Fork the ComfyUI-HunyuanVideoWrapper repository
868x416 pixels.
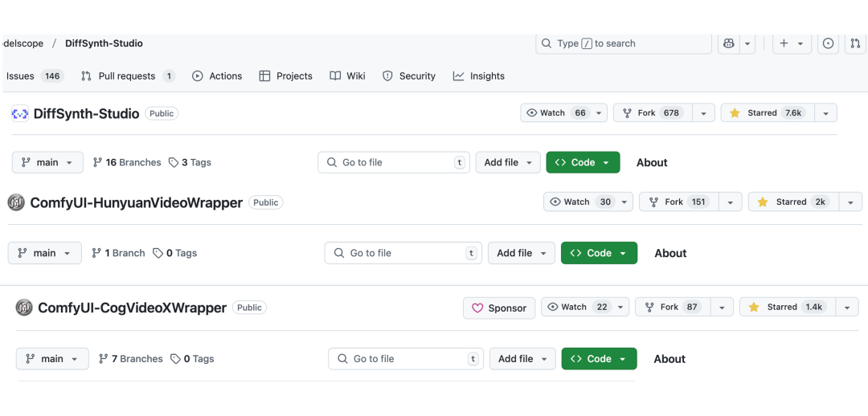tap(679, 202)
